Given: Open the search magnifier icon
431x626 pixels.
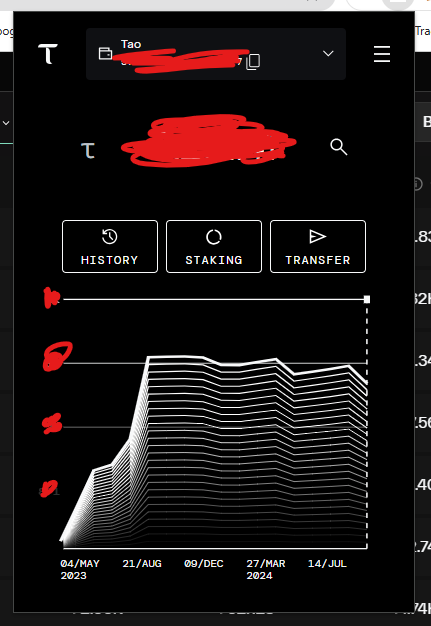Looking at the screenshot, I should [x=338, y=147].
